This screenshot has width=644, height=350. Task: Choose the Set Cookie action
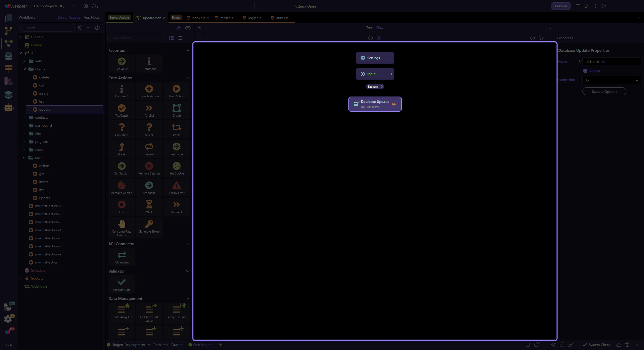tap(177, 166)
